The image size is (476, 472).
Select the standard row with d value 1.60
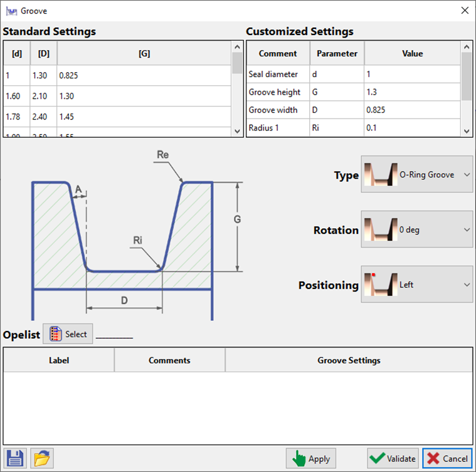[117, 95]
